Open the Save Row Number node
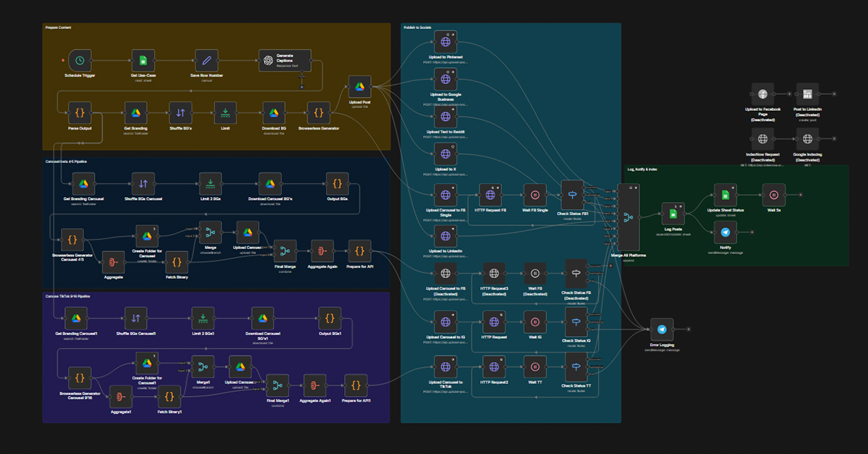Viewport: 868px width, 454px height. (207, 60)
